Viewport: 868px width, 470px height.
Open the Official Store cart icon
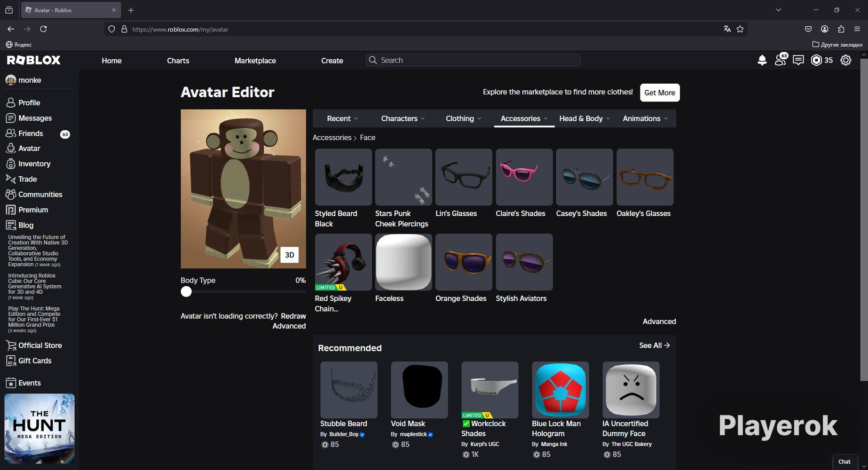pyautogui.click(x=11, y=345)
